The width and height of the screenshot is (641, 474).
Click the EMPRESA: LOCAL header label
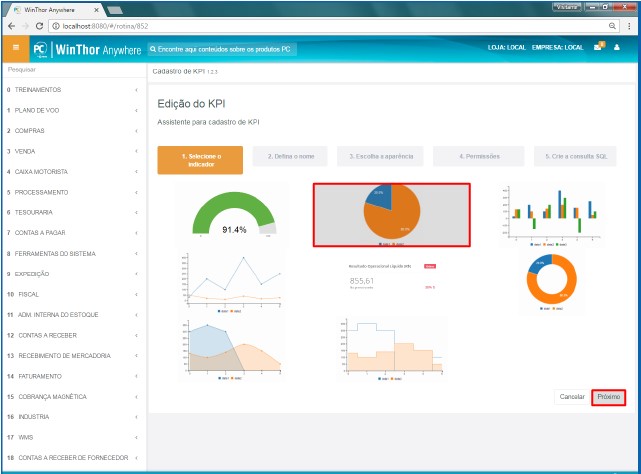click(x=557, y=47)
